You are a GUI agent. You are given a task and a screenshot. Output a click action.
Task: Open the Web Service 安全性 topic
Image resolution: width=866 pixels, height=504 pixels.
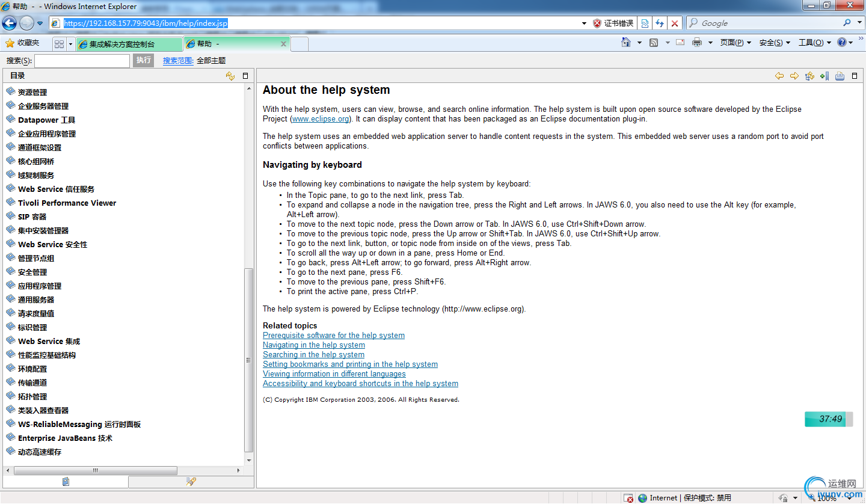(x=52, y=245)
